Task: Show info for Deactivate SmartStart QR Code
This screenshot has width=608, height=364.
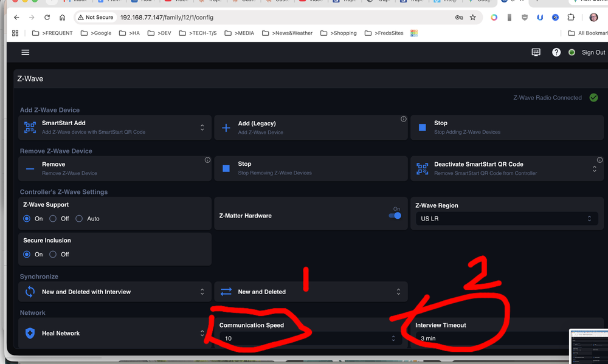Action: coord(599,160)
